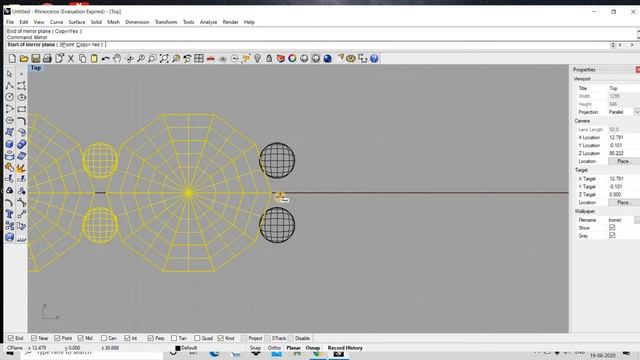Screen dimensions: 640x360
Task: Open the Analyze menu
Action: pos(208,22)
